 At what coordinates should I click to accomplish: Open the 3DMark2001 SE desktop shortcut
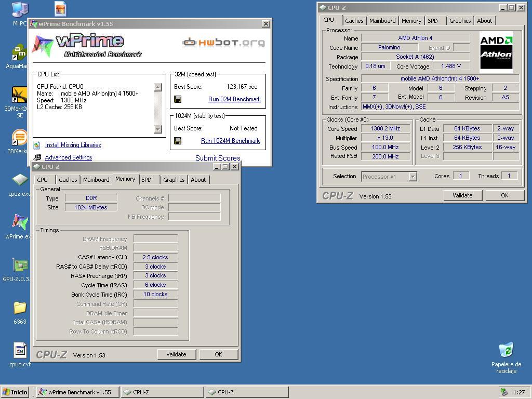(20, 95)
